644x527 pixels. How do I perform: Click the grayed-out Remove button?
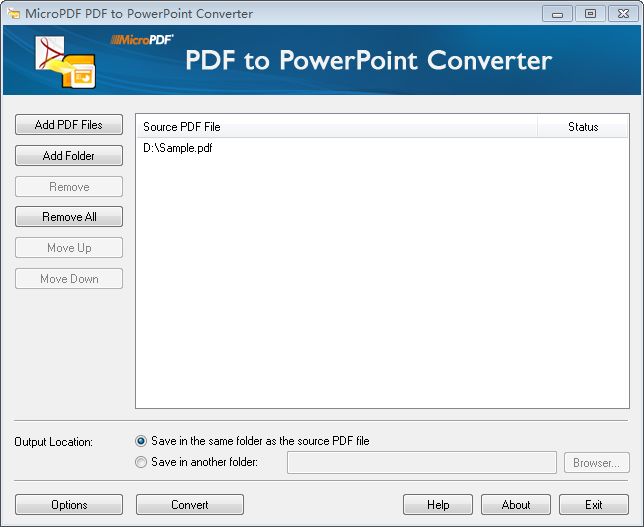[69, 186]
